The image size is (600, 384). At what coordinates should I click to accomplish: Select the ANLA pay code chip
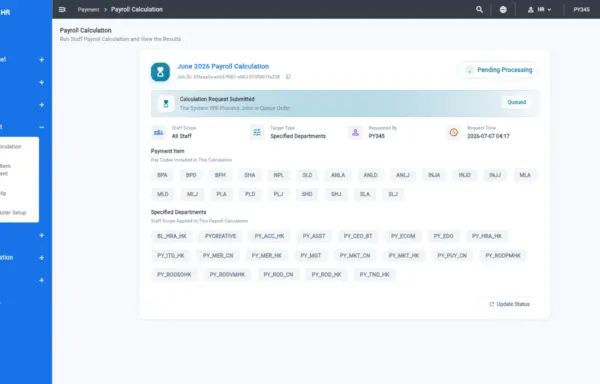click(x=338, y=175)
